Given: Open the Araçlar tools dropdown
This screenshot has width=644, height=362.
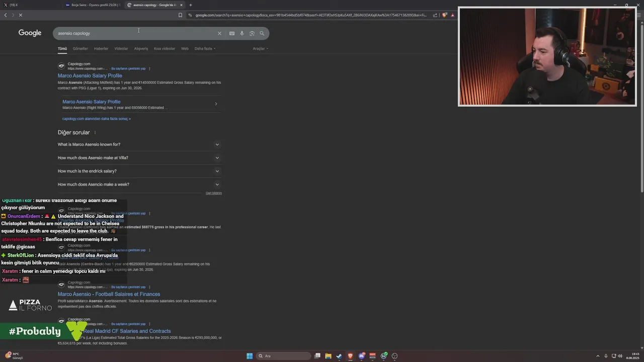Looking at the screenshot, I should pos(260,49).
